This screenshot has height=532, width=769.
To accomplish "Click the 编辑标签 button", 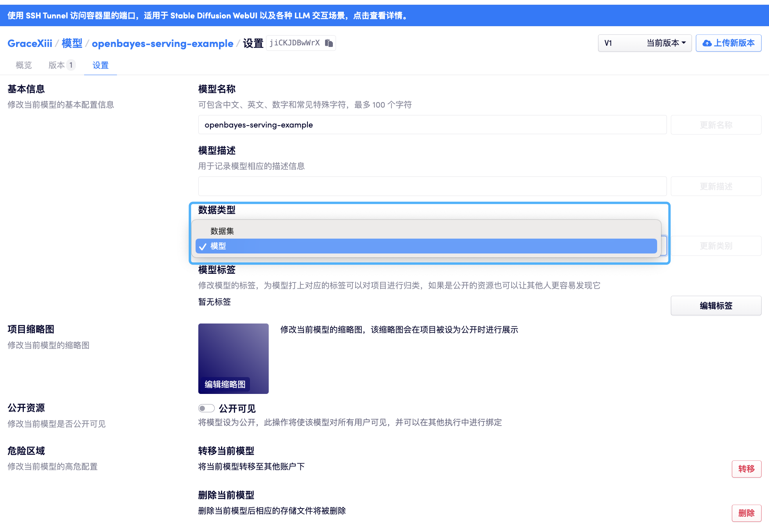I will 715,306.
